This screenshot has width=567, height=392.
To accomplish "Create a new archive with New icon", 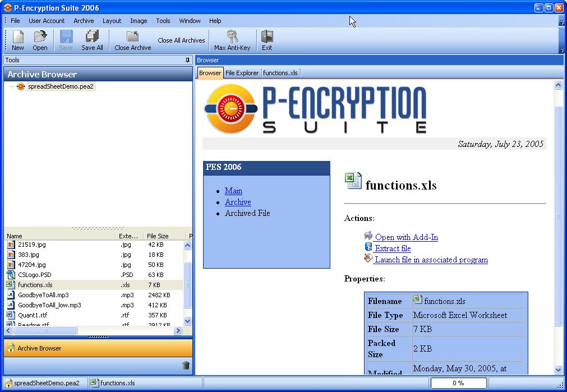I will 18,37.
